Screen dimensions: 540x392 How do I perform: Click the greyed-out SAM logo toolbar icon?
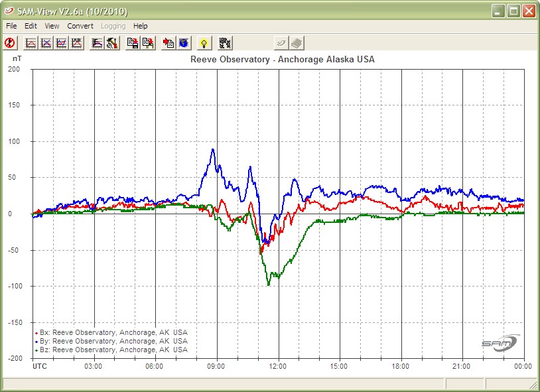281,43
